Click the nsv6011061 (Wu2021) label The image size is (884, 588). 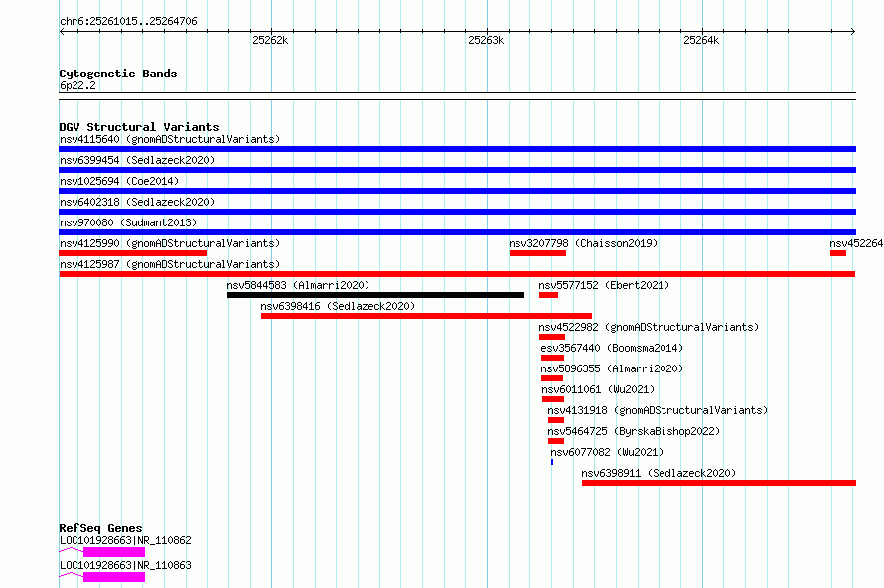(598, 389)
